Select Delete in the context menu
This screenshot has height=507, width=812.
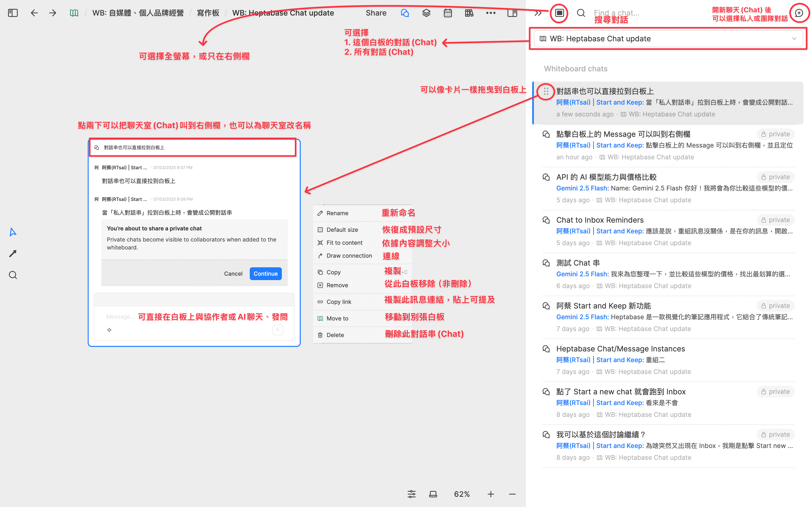pos(335,335)
